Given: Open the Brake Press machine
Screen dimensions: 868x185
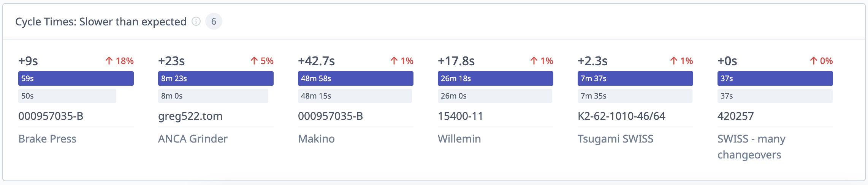Looking at the screenshot, I should tap(48, 139).
